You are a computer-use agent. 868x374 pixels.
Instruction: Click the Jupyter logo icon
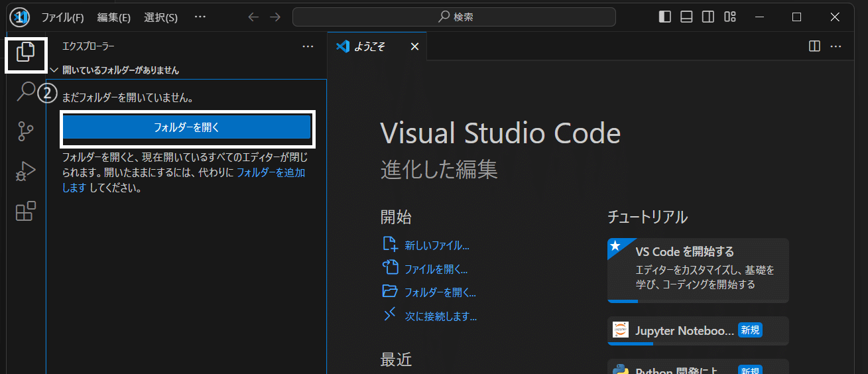point(621,330)
